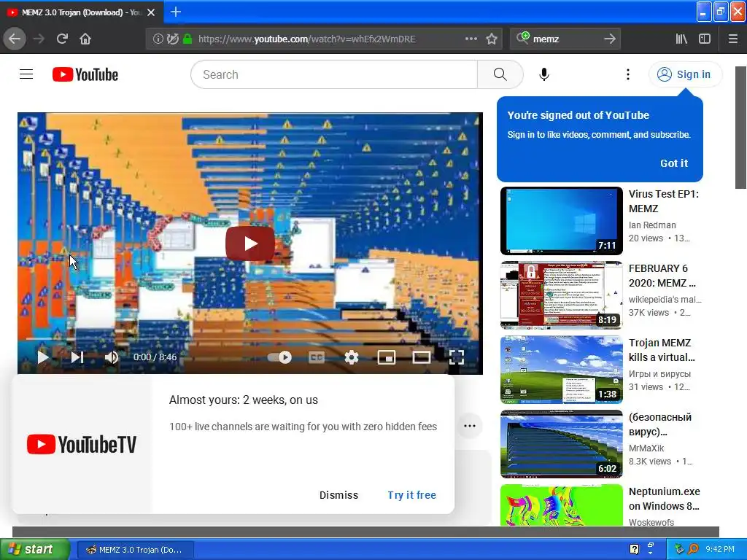The image size is (747, 560).
Task: Click the green padlock security icon
Action: (x=187, y=39)
